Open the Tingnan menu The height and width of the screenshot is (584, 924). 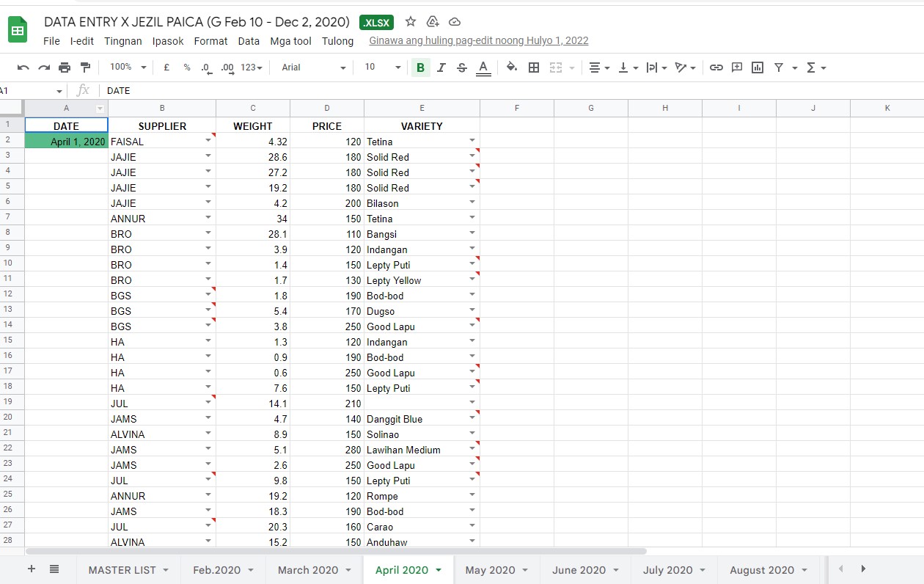coord(123,41)
